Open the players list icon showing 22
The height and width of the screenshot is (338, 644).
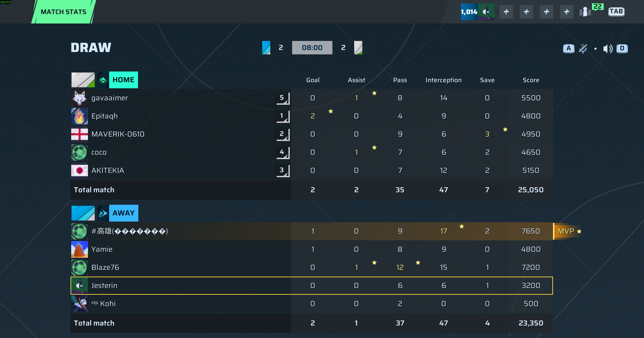[x=585, y=12]
